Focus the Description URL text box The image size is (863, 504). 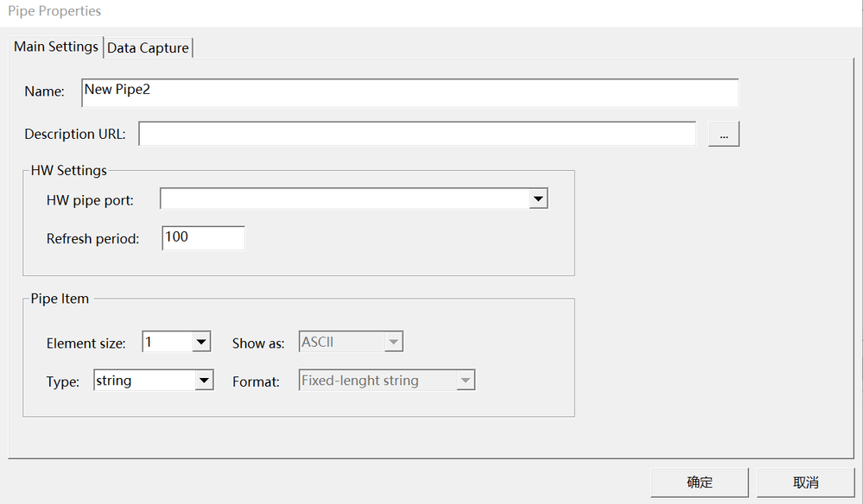(416, 134)
